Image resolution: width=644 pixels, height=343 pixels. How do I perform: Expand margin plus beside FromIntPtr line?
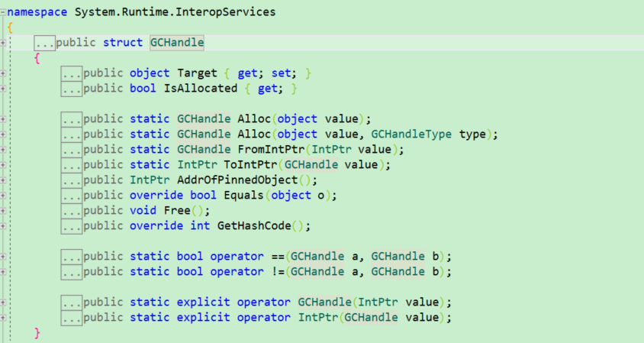2,150
